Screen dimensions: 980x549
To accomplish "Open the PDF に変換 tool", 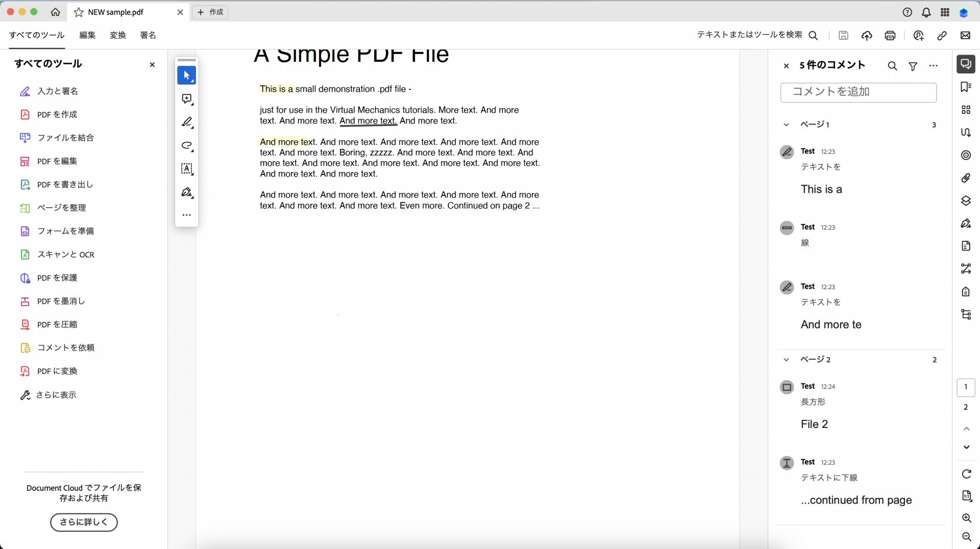I will click(48, 371).
